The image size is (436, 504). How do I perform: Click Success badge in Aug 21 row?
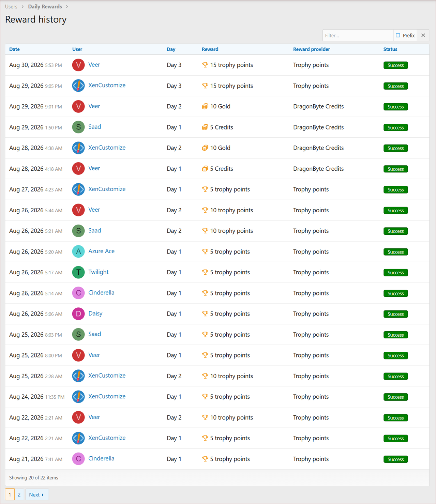(395, 459)
